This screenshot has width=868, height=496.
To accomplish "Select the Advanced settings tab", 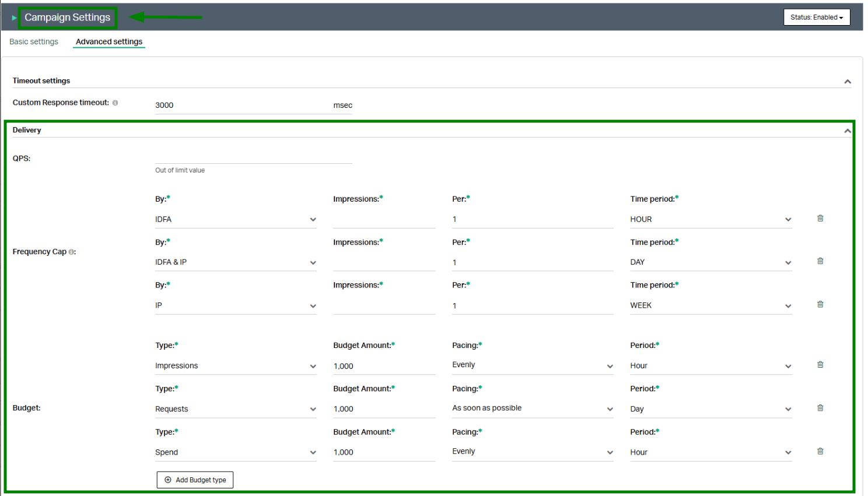I will [109, 42].
